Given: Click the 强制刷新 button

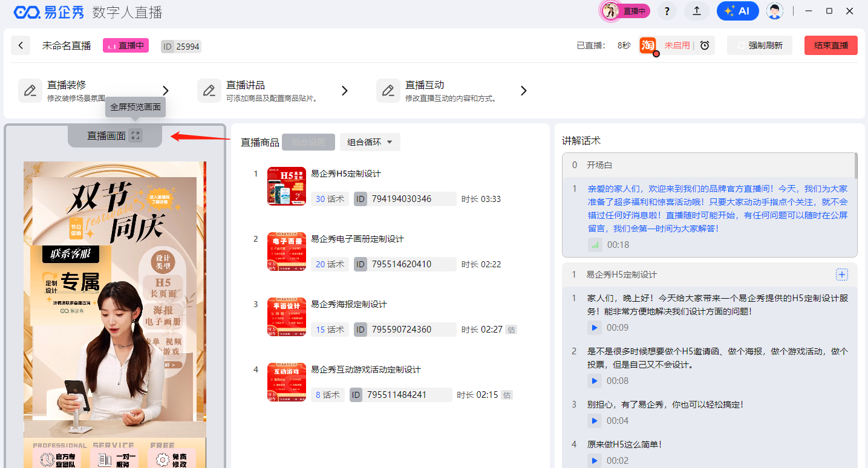Looking at the screenshot, I should tap(760, 45).
